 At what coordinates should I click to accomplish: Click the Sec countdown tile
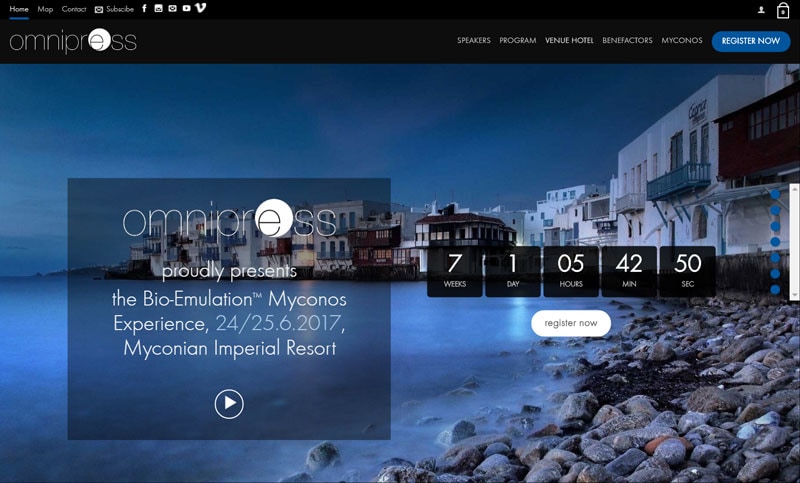[x=687, y=271]
